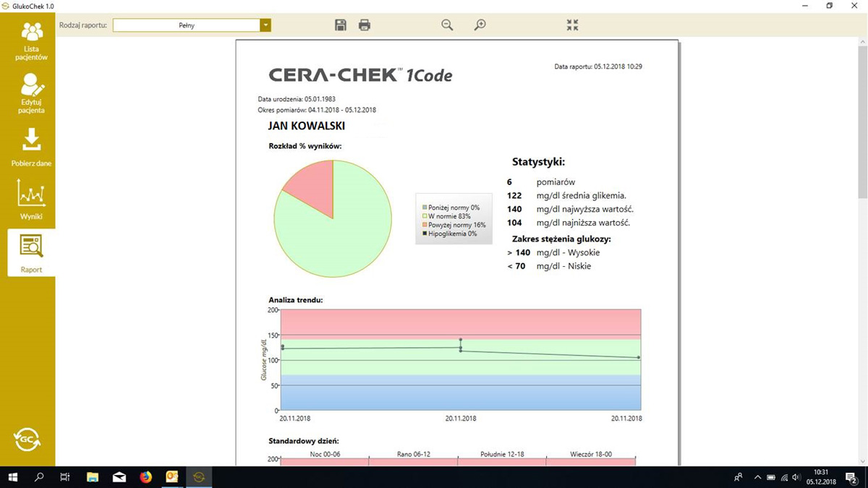Click the CERA-CHEK 1Code logo
Screen dimensions: 868x488
(360, 74)
